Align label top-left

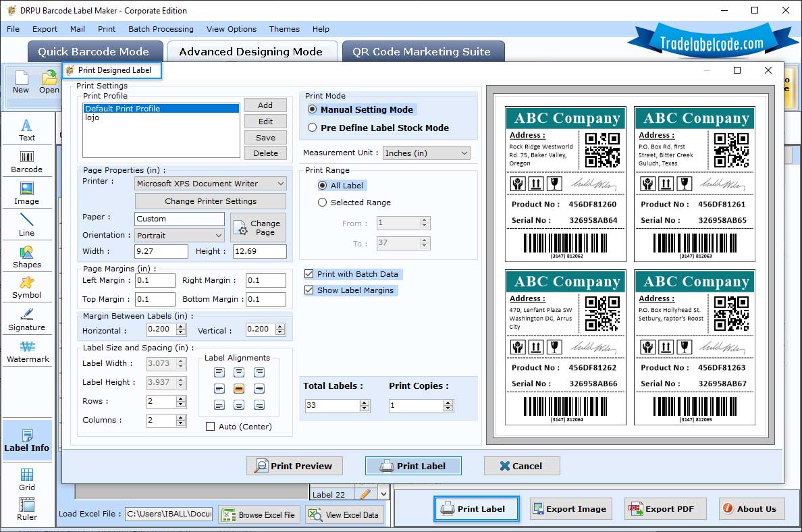click(x=219, y=372)
